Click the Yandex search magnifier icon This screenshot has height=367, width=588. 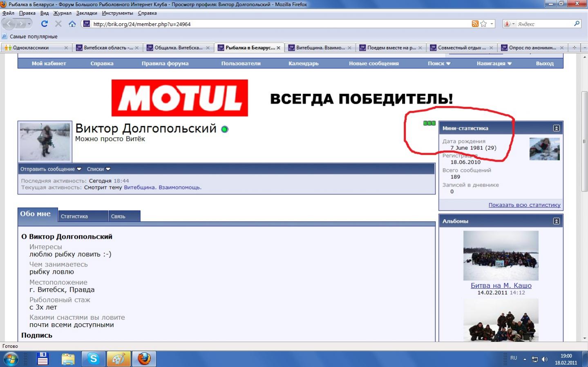tap(577, 24)
